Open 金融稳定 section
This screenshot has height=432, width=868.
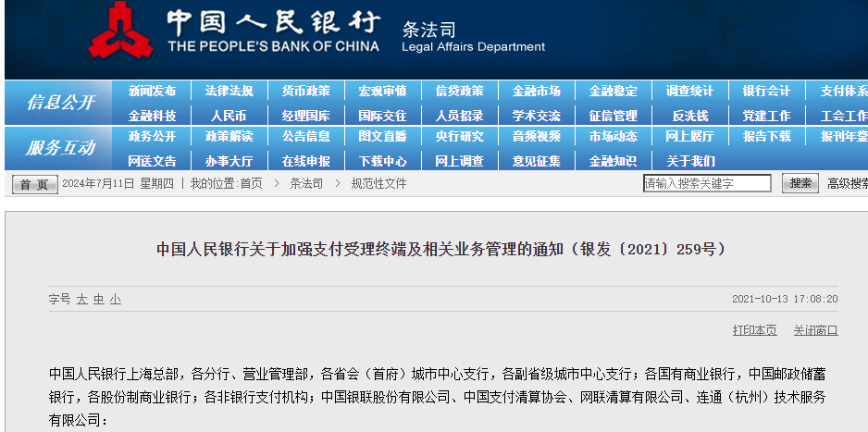(613, 92)
